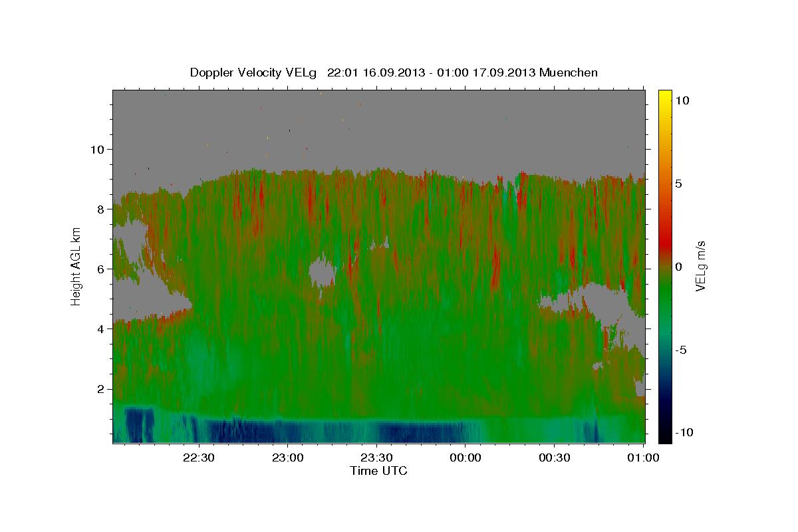
Task: Click the 'Height AGL km' y-axis label
Action: pos(76,266)
